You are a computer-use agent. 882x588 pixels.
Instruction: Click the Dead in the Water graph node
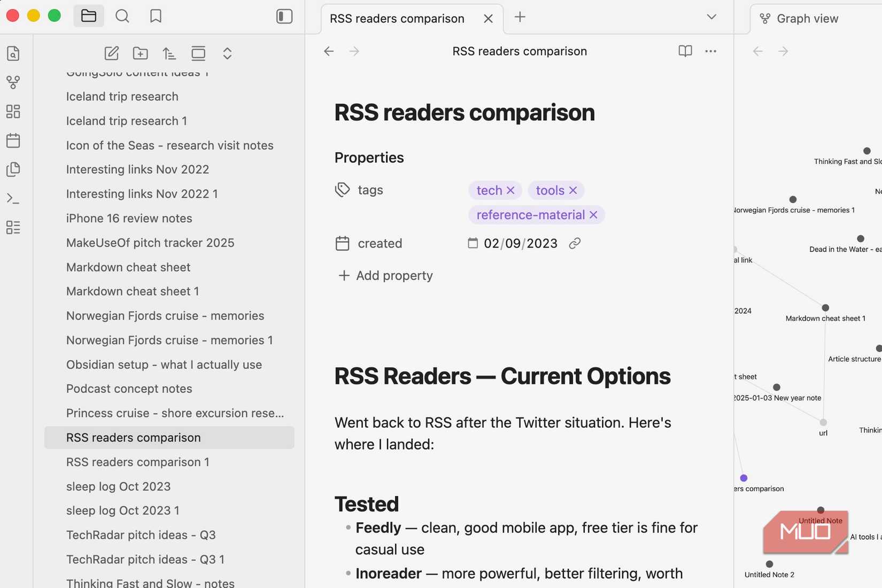(x=861, y=238)
